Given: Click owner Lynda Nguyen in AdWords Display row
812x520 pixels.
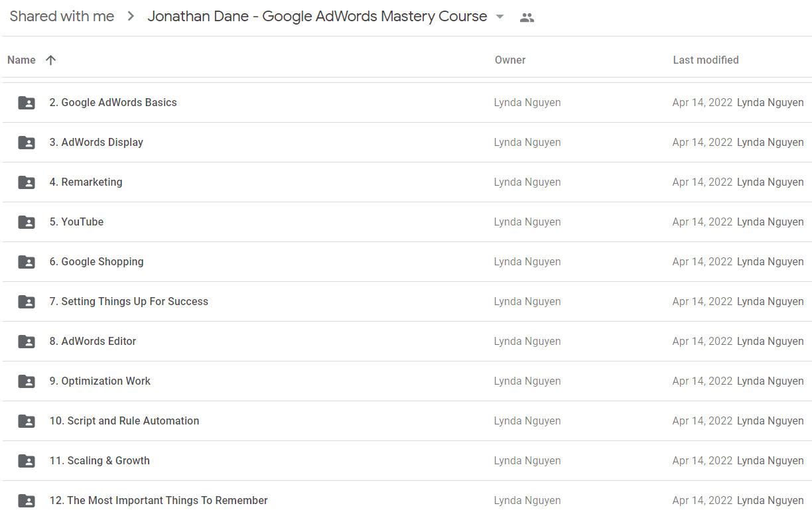Looking at the screenshot, I should tap(527, 142).
